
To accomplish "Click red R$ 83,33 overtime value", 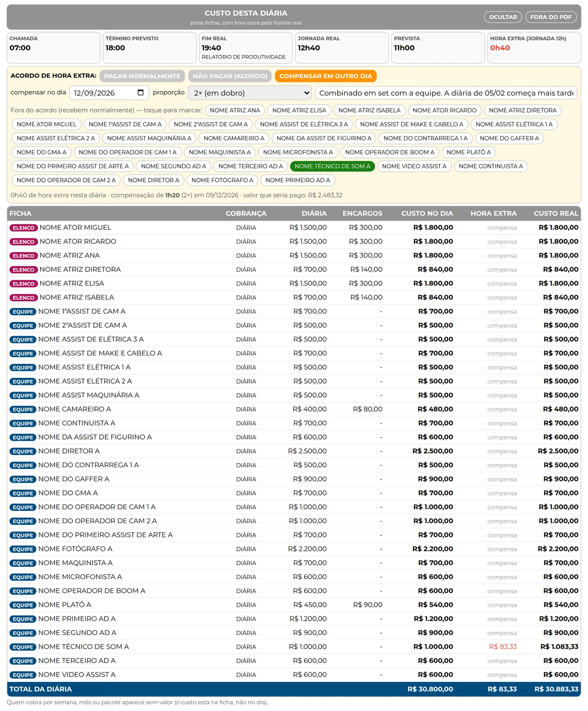I will (x=503, y=647).
